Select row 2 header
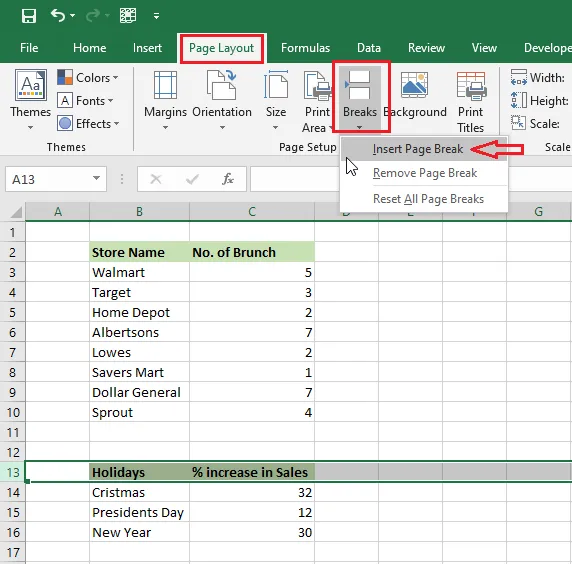572x564 pixels. (x=13, y=252)
